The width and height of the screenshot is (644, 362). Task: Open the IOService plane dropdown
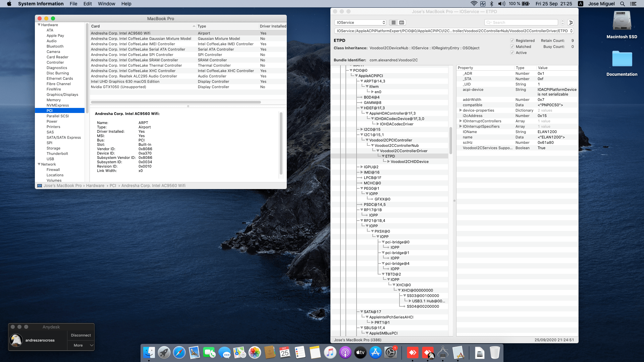tap(361, 22)
